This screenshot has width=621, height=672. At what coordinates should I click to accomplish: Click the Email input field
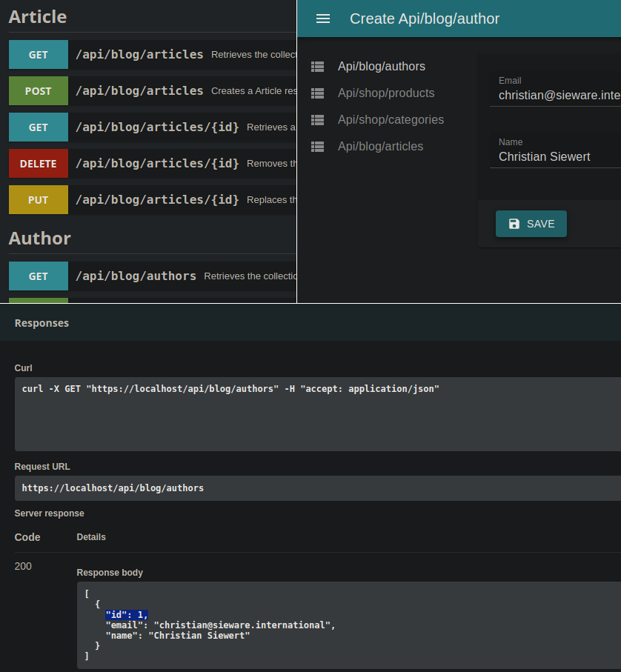(x=555, y=90)
